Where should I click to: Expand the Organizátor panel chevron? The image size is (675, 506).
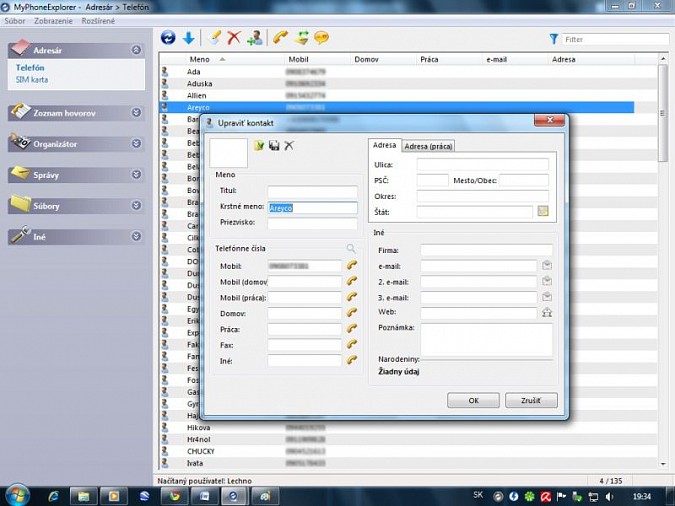[x=136, y=143]
